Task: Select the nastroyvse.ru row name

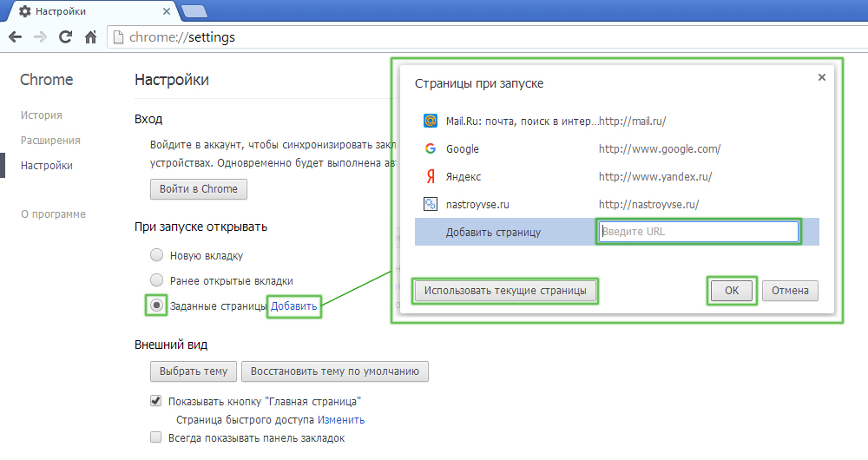Action: [477, 204]
